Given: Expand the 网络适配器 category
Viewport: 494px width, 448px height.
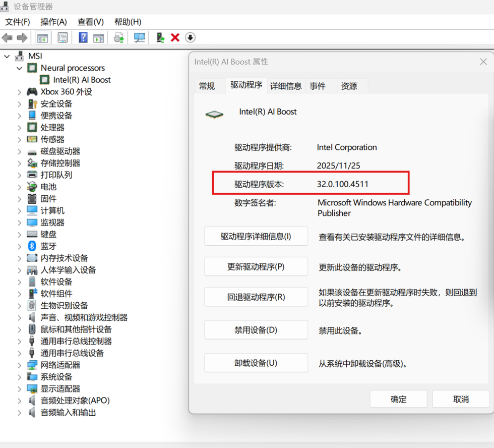Looking at the screenshot, I should tap(20, 365).
